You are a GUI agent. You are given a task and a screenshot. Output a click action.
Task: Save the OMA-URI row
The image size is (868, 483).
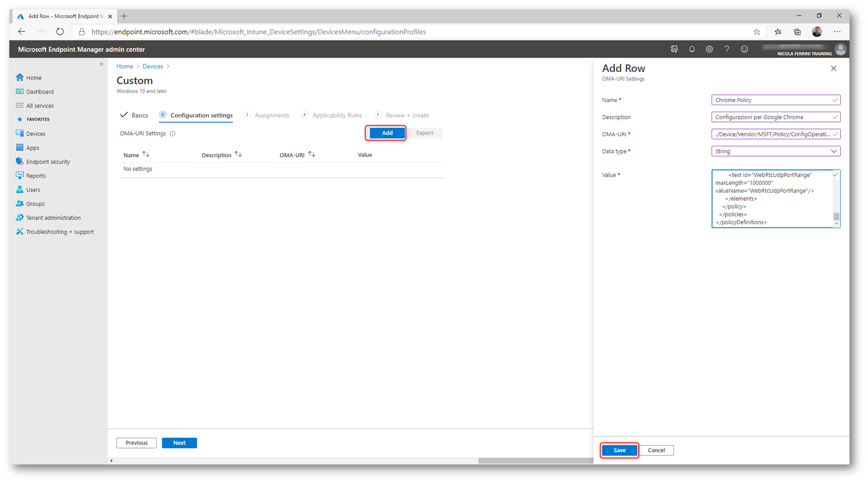coord(619,450)
